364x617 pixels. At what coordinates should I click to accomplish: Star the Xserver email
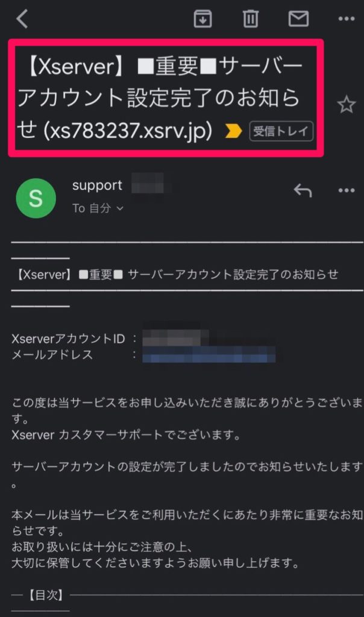pos(347,105)
